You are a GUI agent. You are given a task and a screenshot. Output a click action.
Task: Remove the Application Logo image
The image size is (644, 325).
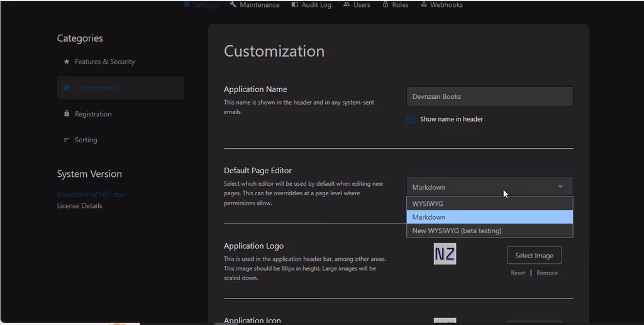coord(547,273)
